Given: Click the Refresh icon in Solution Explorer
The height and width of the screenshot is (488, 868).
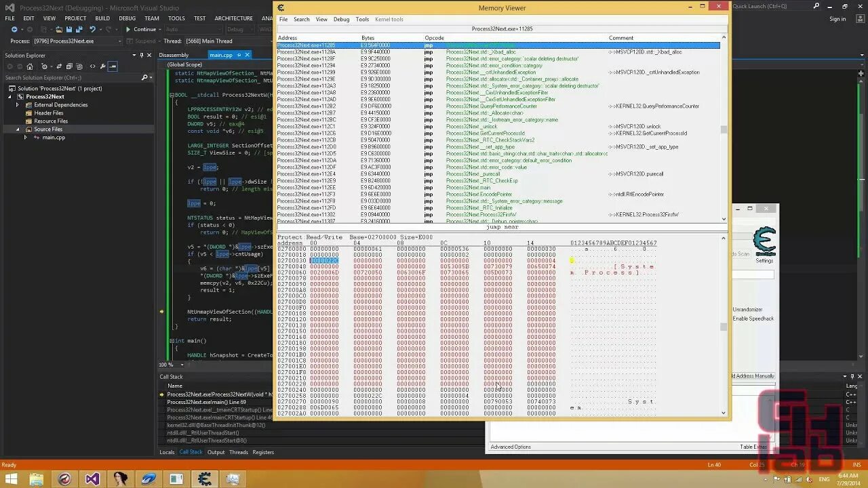Looking at the screenshot, I should (x=58, y=67).
